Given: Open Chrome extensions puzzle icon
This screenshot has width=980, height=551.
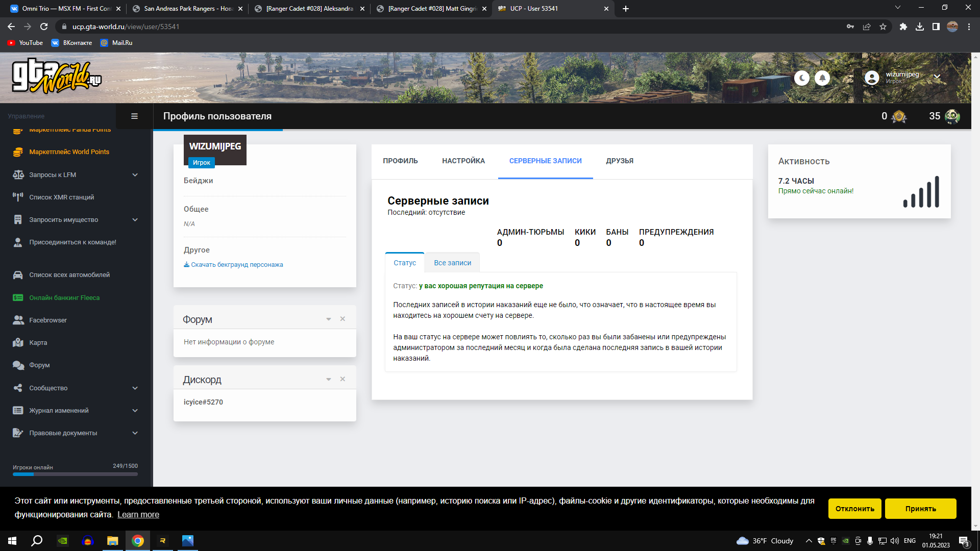Looking at the screenshot, I should tap(903, 27).
